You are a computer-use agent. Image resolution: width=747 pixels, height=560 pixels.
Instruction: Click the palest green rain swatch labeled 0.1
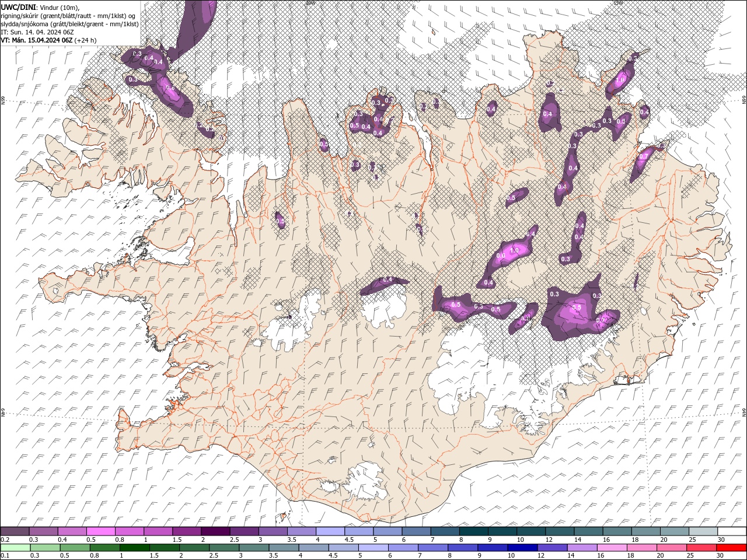pyautogui.click(x=15, y=548)
